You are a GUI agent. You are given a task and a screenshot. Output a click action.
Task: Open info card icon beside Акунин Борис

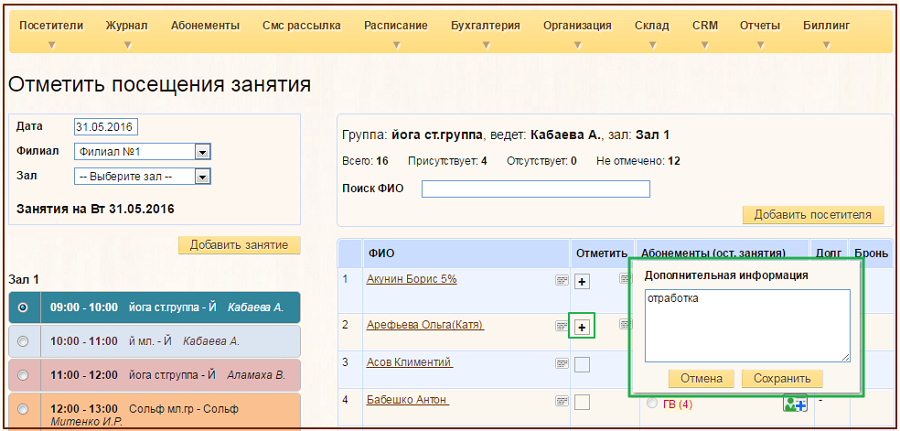coord(561,279)
